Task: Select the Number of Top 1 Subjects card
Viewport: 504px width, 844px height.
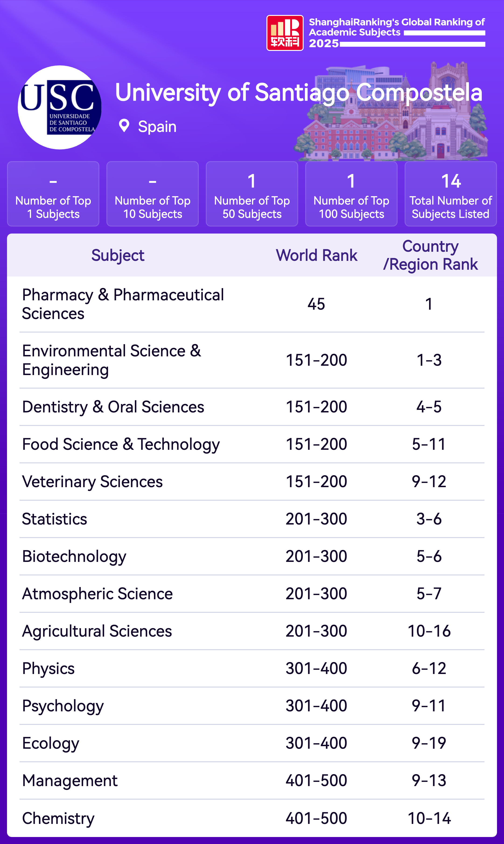Action: (x=53, y=194)
